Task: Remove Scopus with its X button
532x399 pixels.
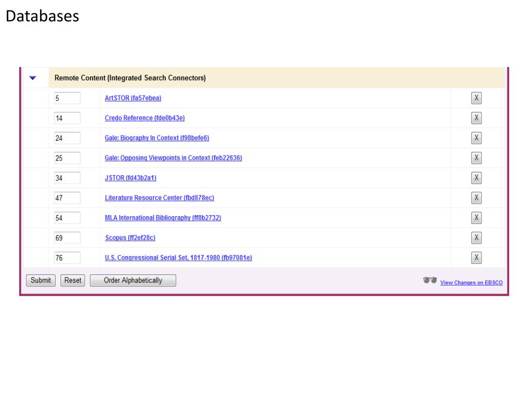Action: point(476,238)
